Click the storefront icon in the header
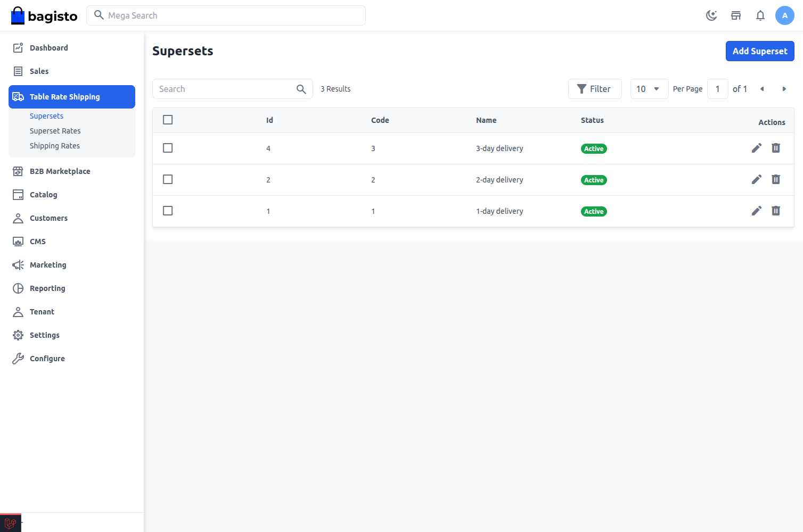The width and height of the screenshot is (803, 532). 736,15
